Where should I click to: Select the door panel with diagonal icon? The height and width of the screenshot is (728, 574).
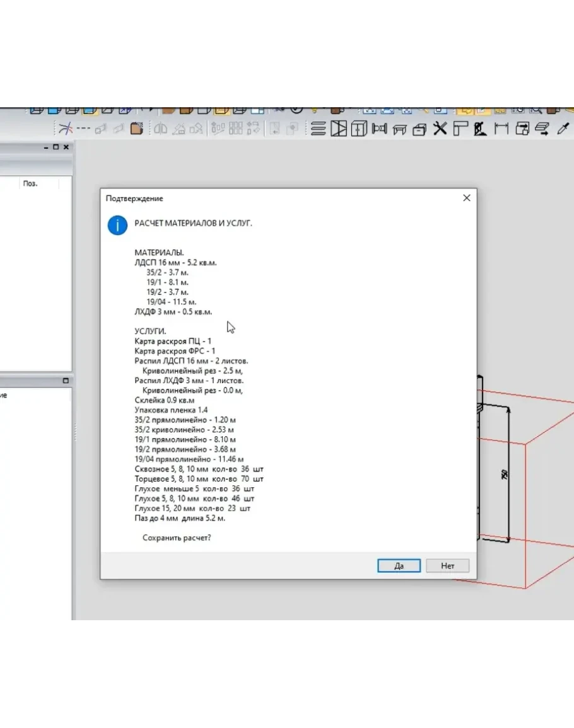(x=339, y=129)
